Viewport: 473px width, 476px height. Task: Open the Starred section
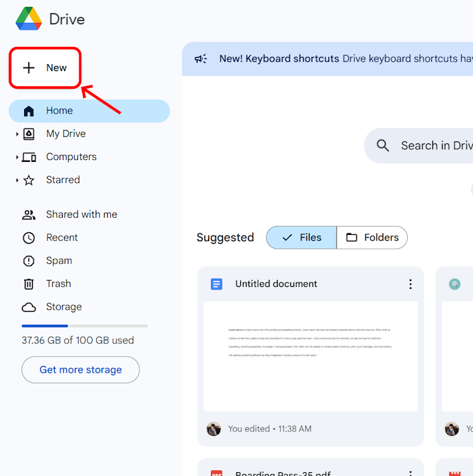(x=63, y=180)
